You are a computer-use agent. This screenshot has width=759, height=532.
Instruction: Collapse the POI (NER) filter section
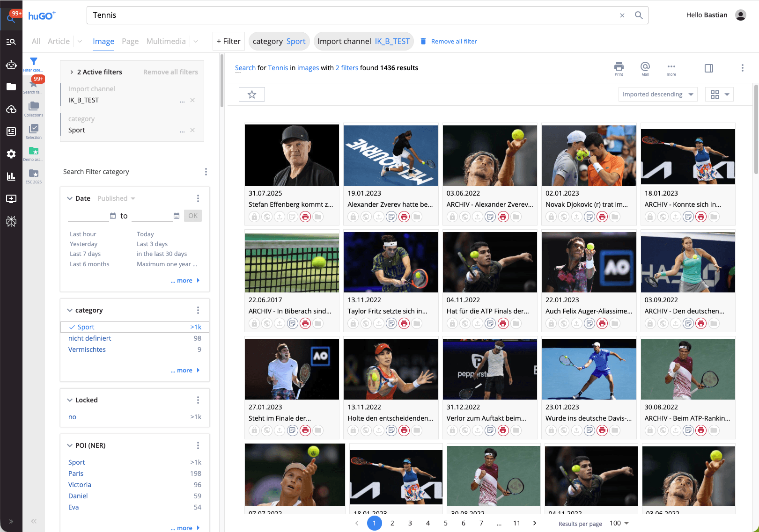pos(70,445)
